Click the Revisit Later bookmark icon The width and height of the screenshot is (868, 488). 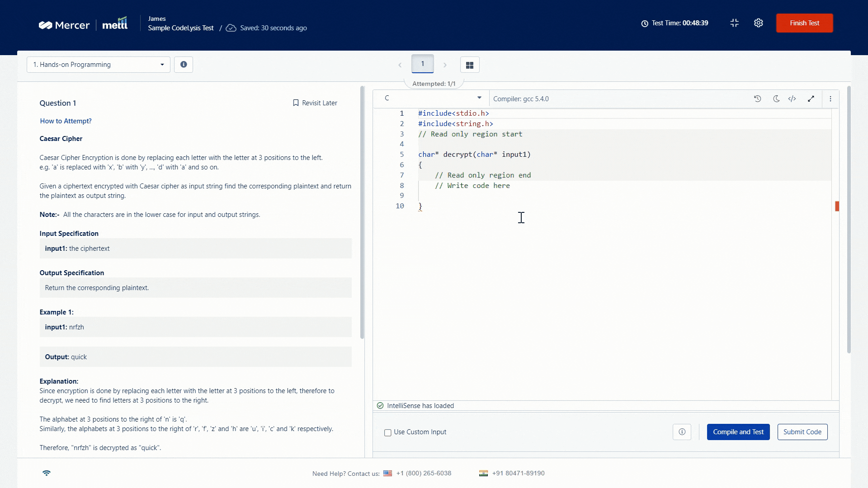(x=296, y=103)
